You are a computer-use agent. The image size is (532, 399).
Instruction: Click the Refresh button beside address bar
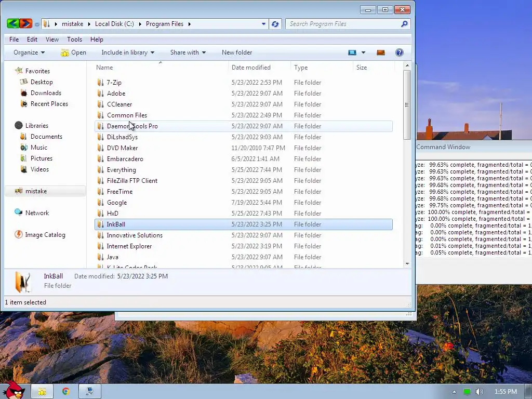click(x=275, y=24)
